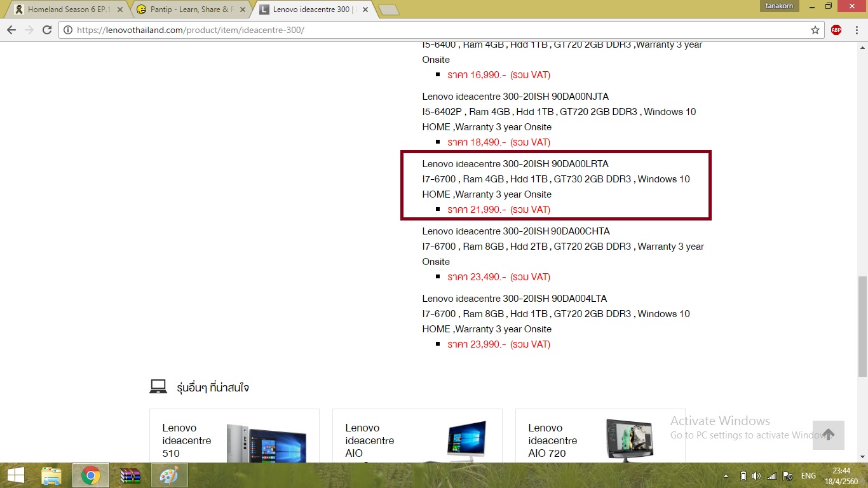868x488 pixels.
Task: Click the battery tray icon
Action: [743, 476]
